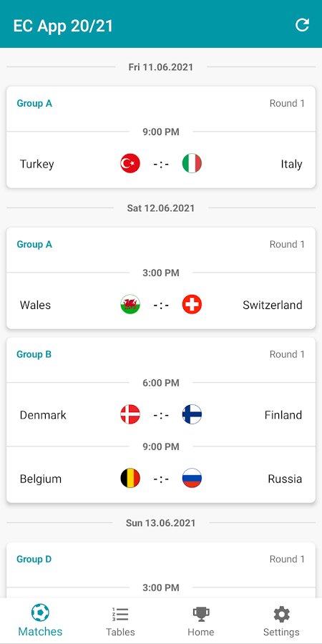Open the Matches tab with soccer ball
322x644 pixels.
[40, 620]
